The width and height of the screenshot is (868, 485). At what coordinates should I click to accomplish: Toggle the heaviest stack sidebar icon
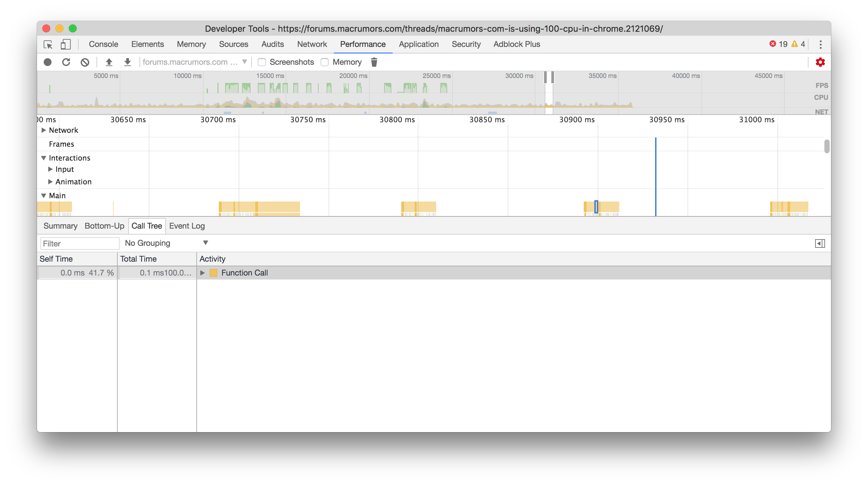pyautogui.click(x=820, y=243)
